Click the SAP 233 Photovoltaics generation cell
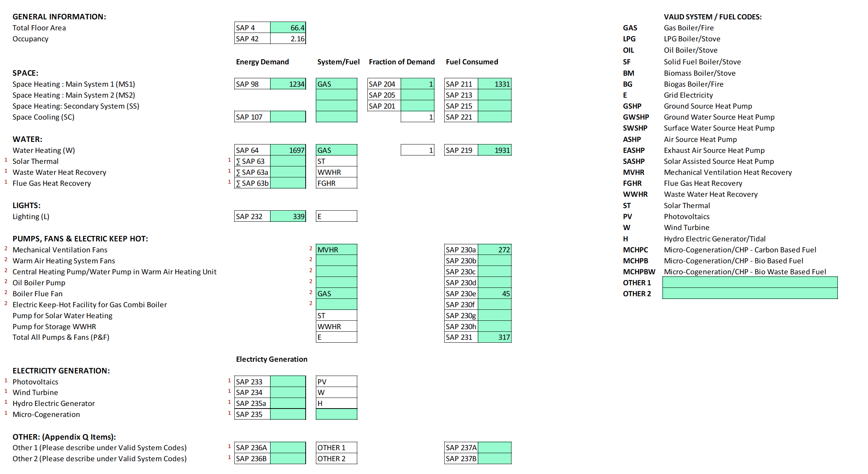868x474 pixels. [288, 382]
